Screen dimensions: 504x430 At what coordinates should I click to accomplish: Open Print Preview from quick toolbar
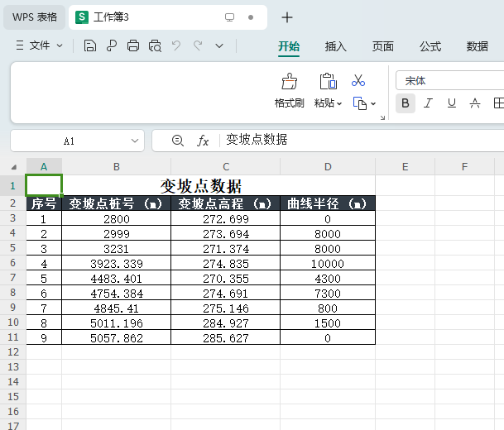155,46
